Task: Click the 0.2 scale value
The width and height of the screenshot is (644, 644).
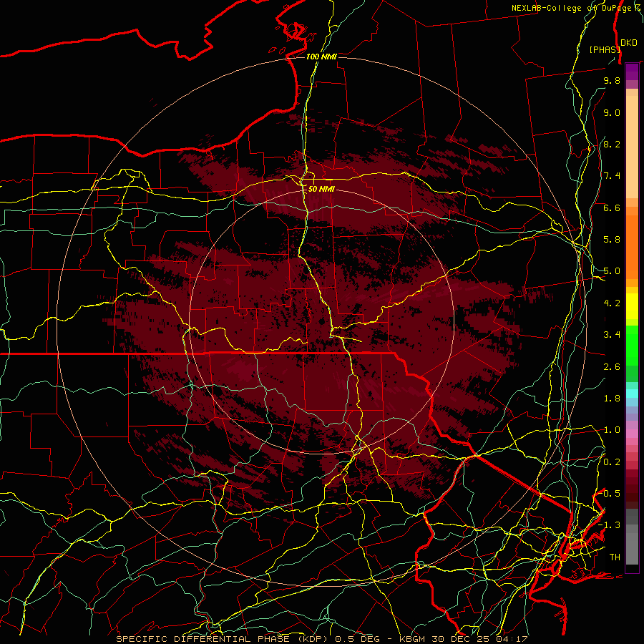Action: (x=612, y=462)
